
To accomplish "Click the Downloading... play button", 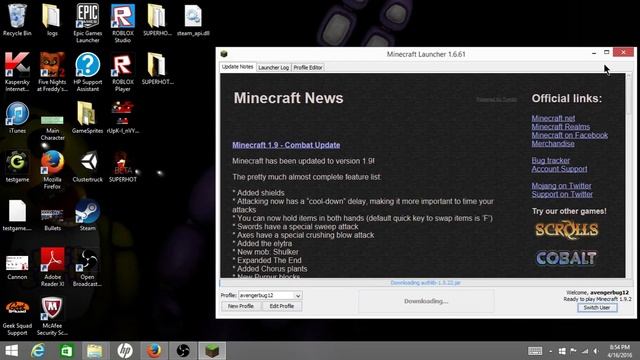I will click(426, 301).
